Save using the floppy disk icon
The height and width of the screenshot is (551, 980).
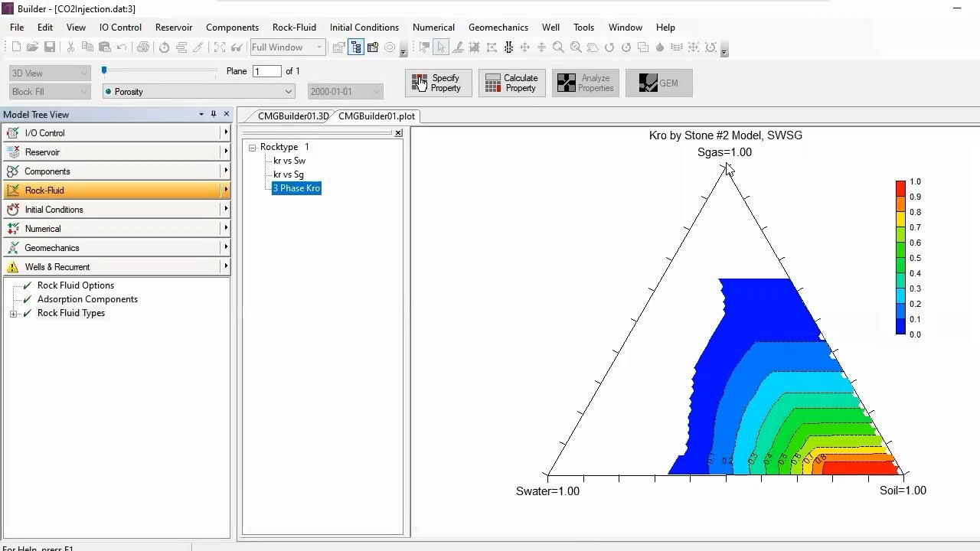coord(50,47)
